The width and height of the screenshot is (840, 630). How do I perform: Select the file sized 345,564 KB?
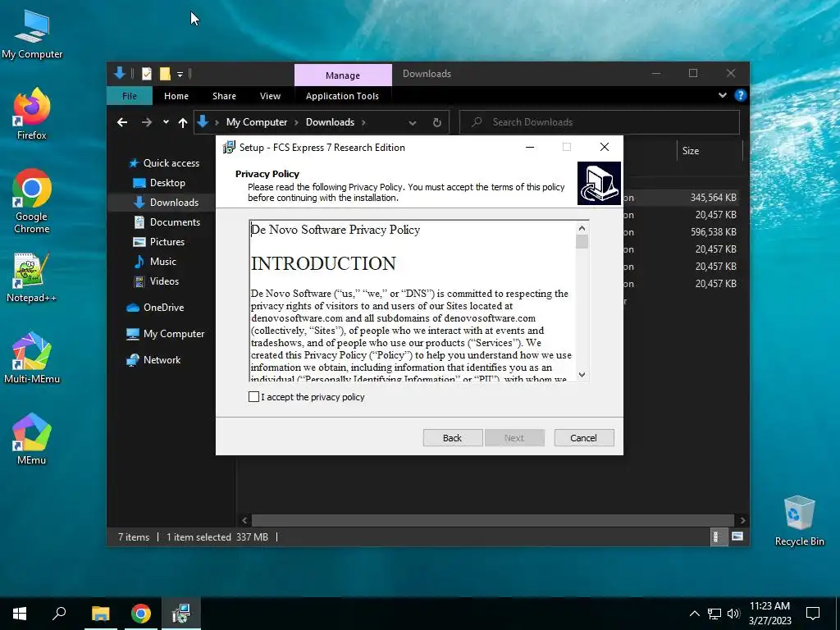tap(713, 198)
